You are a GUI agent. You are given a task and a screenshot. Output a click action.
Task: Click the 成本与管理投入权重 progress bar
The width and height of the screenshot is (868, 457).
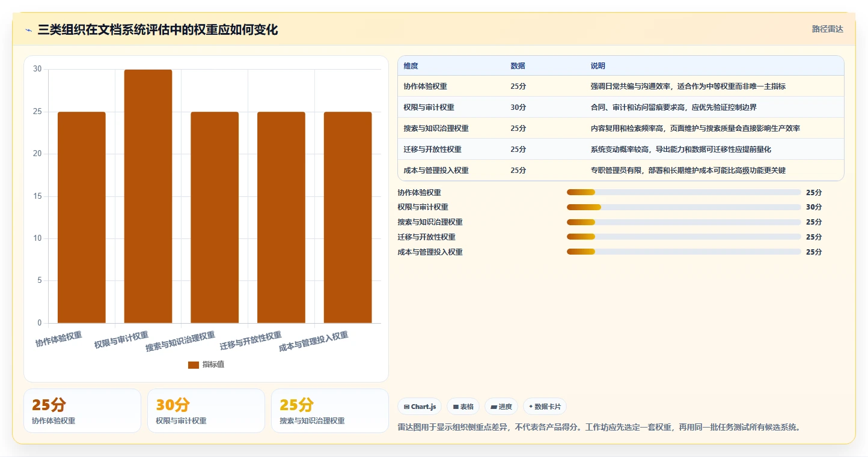[x=684, y=252]
